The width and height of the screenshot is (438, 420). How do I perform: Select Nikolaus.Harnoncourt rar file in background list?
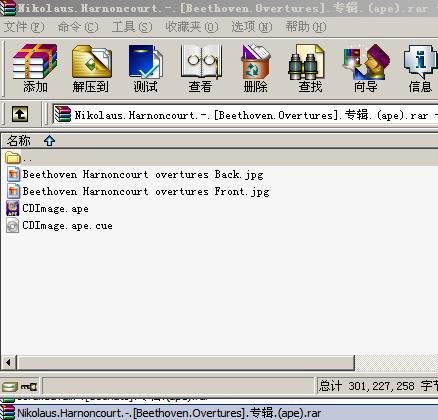point(169,413)
